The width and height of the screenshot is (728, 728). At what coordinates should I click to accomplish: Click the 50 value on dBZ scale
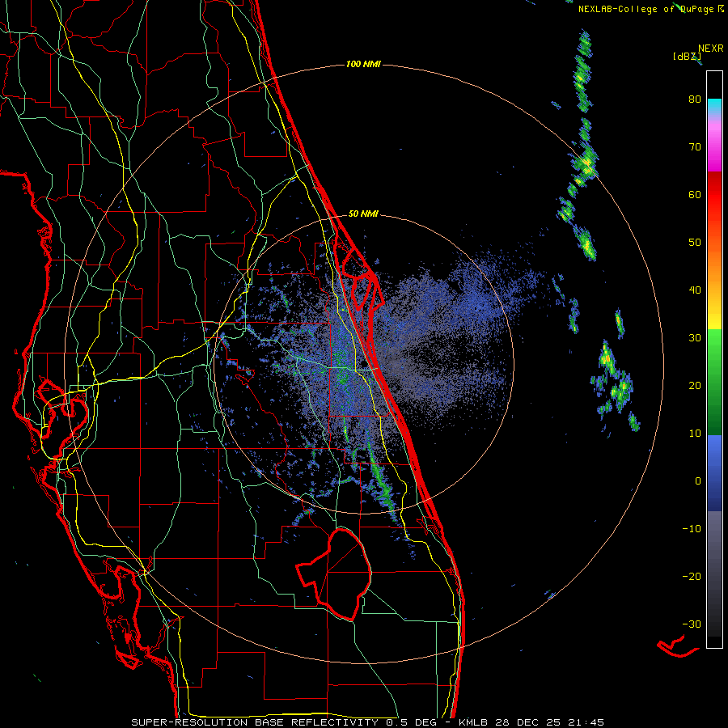(x=695, y=243)
